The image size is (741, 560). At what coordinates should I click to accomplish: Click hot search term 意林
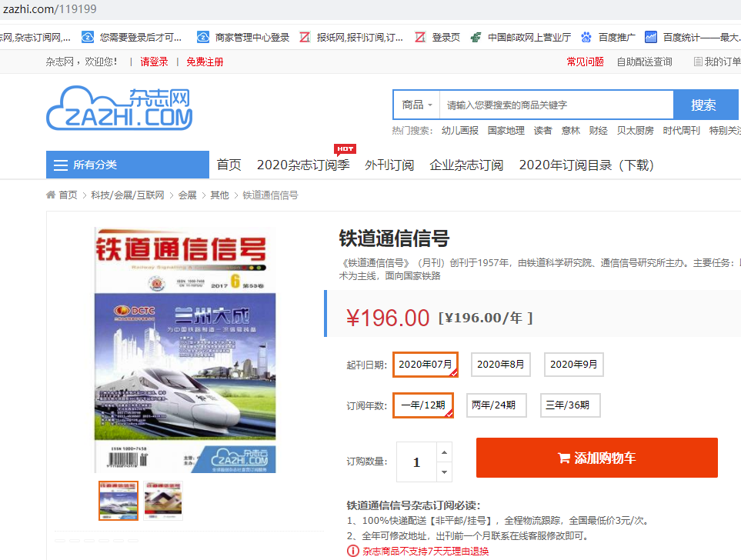[570, 131]
